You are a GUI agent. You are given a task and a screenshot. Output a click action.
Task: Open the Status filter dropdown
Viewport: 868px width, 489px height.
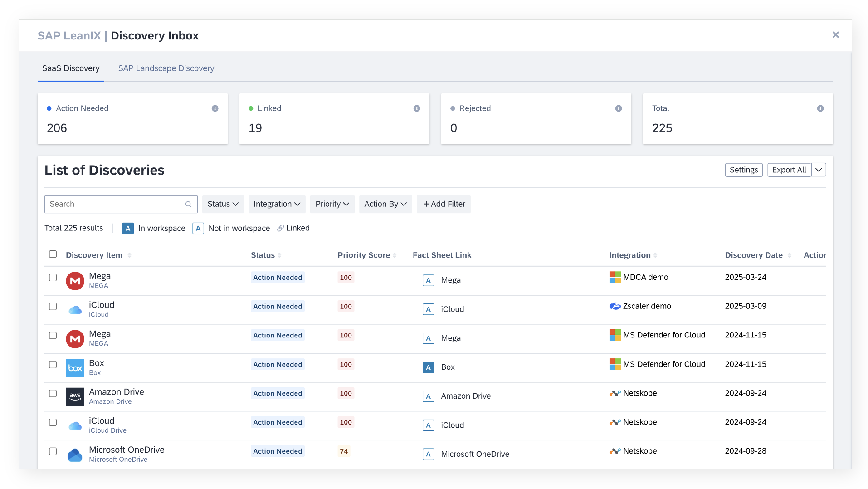223,204
